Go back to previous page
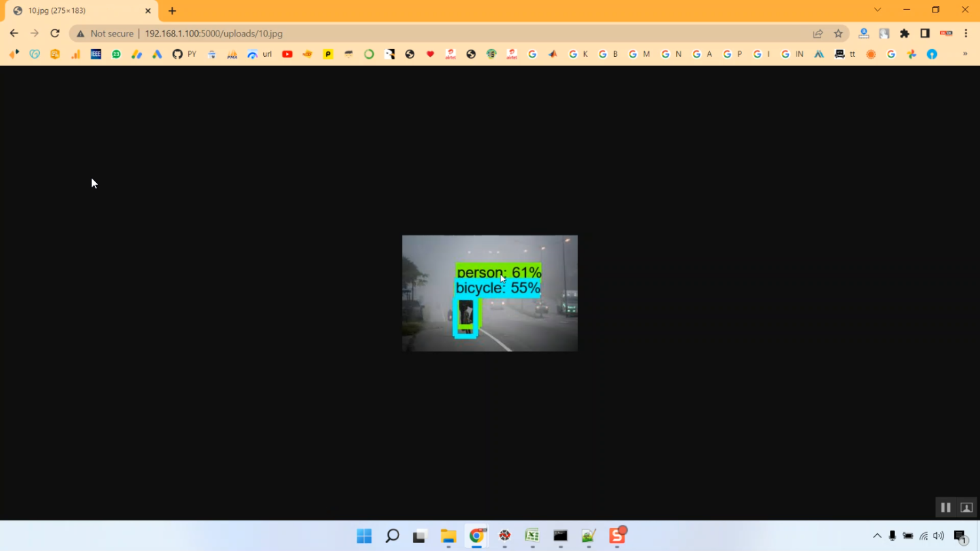The width and height of the screenshot is (980, 551). (14, 33)
